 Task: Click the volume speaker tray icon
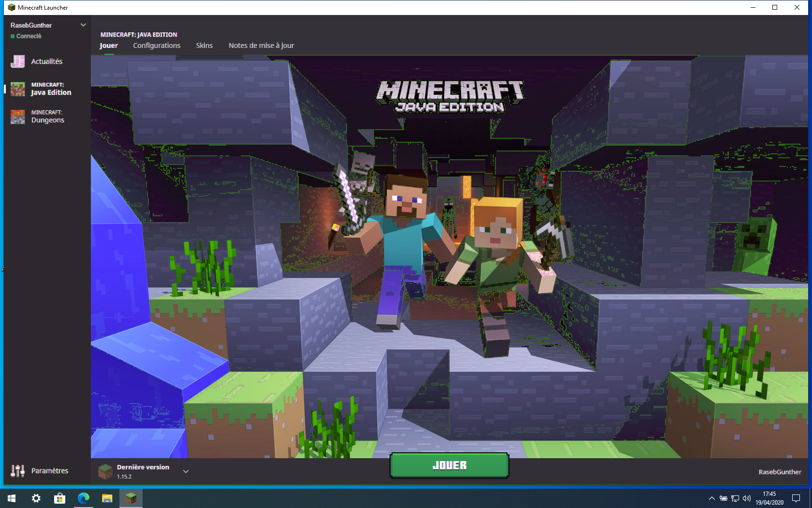[x=746, y=498]
